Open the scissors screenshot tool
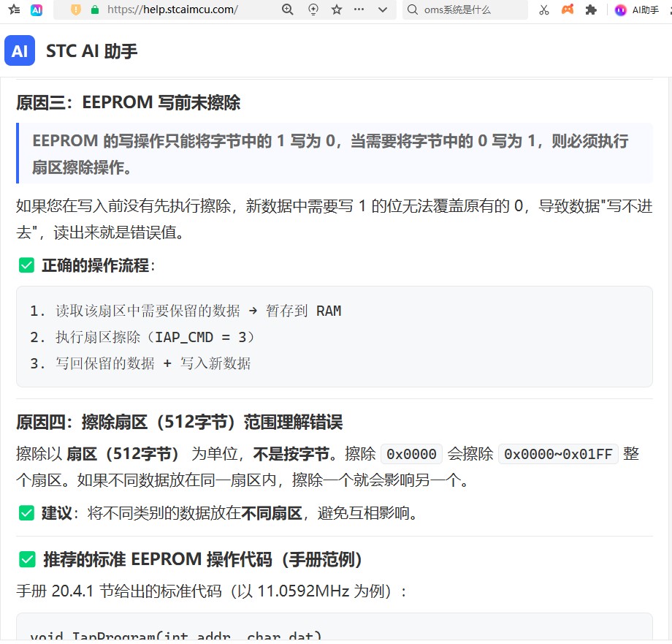 544,10
